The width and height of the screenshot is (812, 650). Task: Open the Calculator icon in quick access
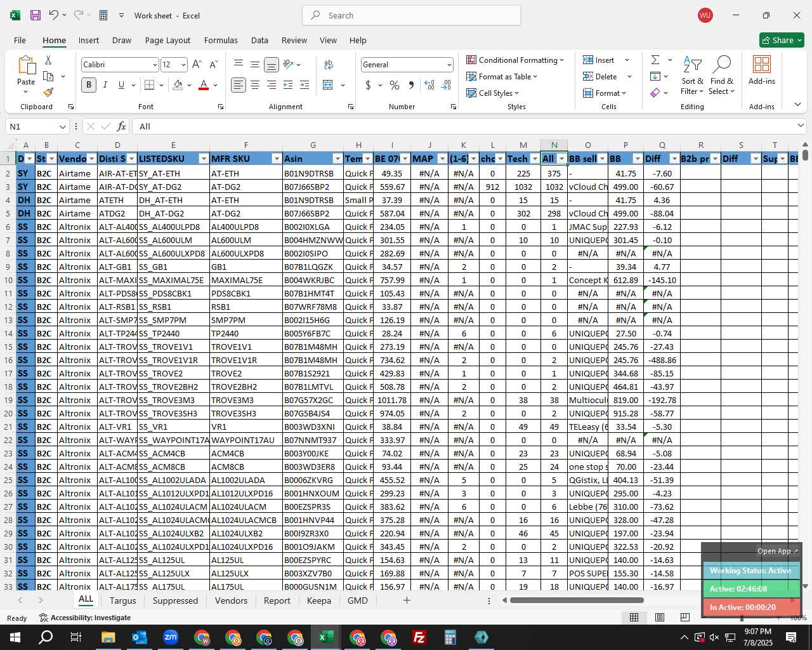(103, 15)
